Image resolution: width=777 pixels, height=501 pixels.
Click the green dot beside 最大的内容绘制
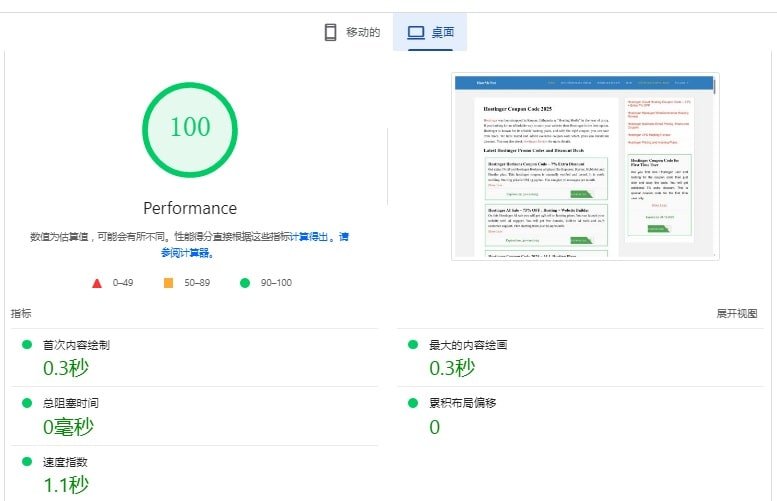point(412,344)
